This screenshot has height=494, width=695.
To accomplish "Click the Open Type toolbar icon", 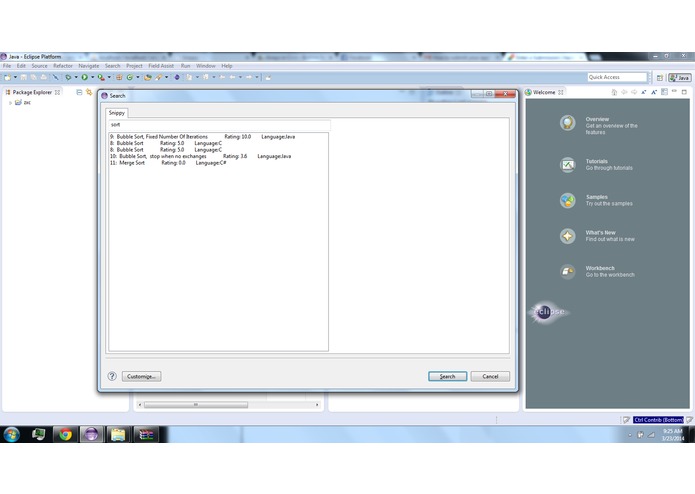I will [x=148, y=77].
